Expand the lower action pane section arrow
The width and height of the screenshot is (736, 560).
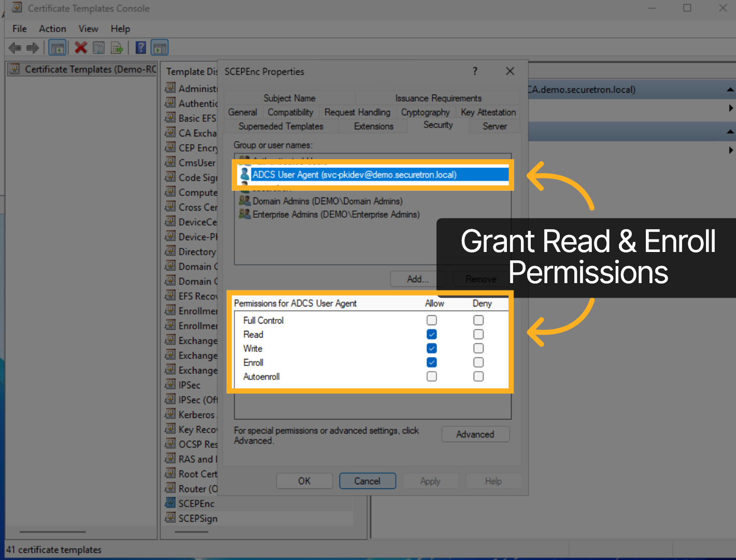[x=731, y=150]
